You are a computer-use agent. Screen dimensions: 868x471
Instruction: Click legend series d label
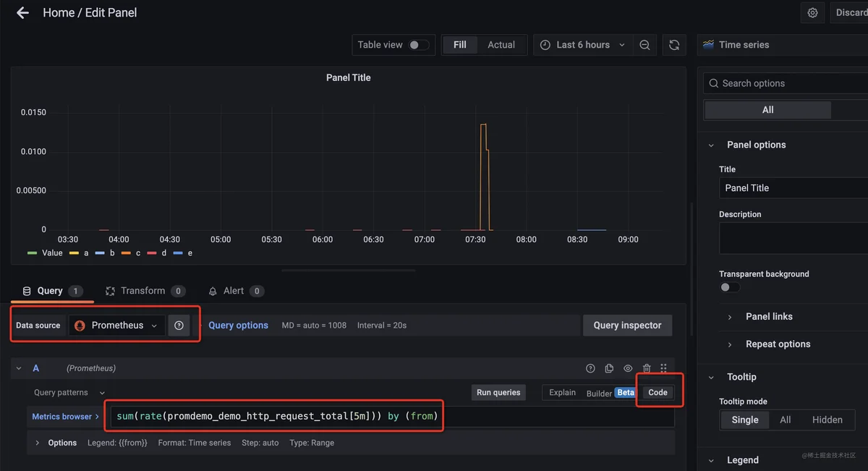(164, 253)
